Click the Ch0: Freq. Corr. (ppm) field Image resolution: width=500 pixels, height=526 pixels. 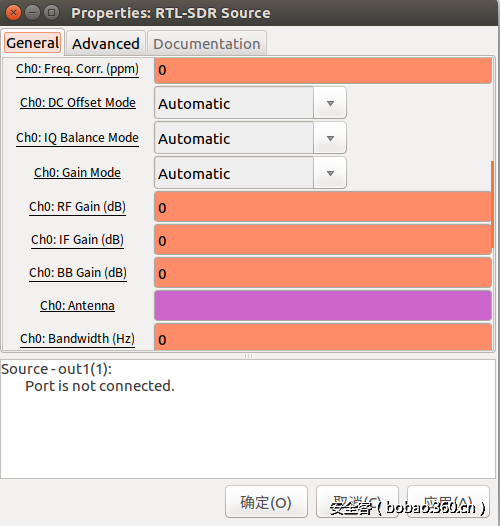(x=323, y=70)
